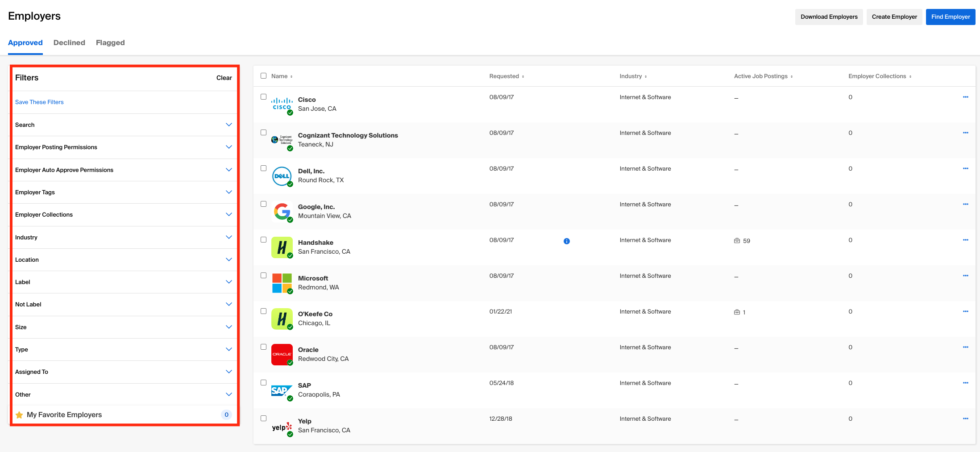Click the briefcase icon in O'Keefe Co row

(x=737, y=312)
